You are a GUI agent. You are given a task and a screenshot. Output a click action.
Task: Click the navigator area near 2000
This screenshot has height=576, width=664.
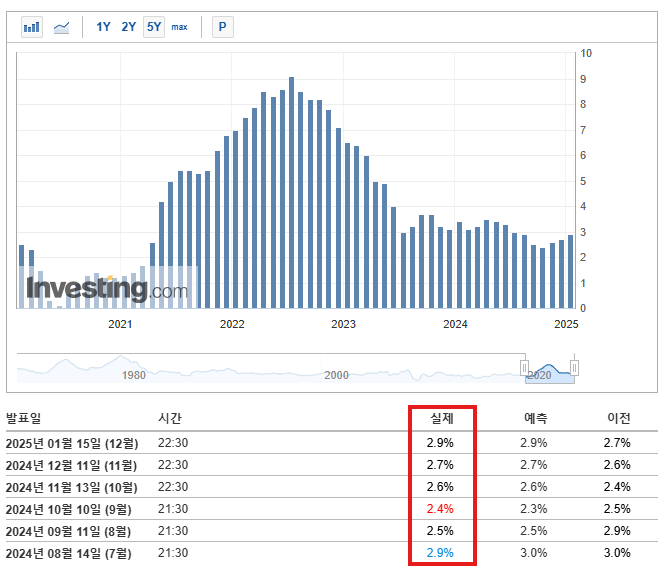point(336,375)
